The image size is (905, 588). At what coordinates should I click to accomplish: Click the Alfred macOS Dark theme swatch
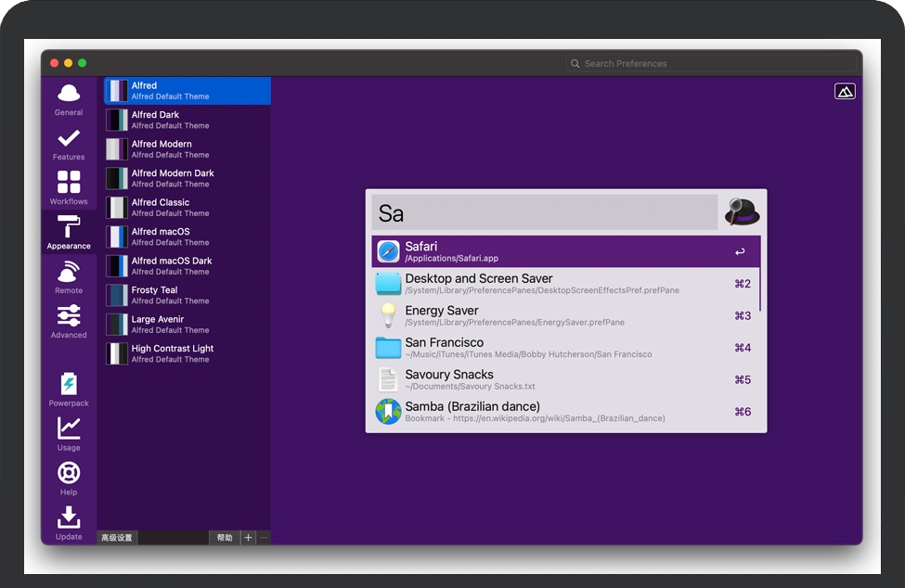click(116, 266)
